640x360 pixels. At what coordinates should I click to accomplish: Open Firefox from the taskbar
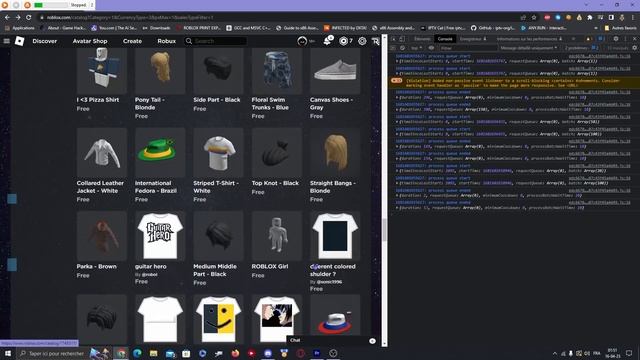235,353
